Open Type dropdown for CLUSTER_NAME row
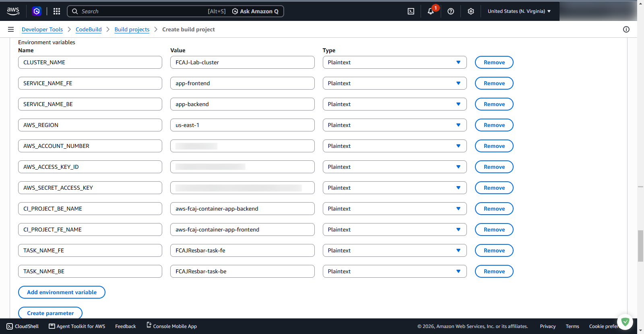 pos(394,62)
